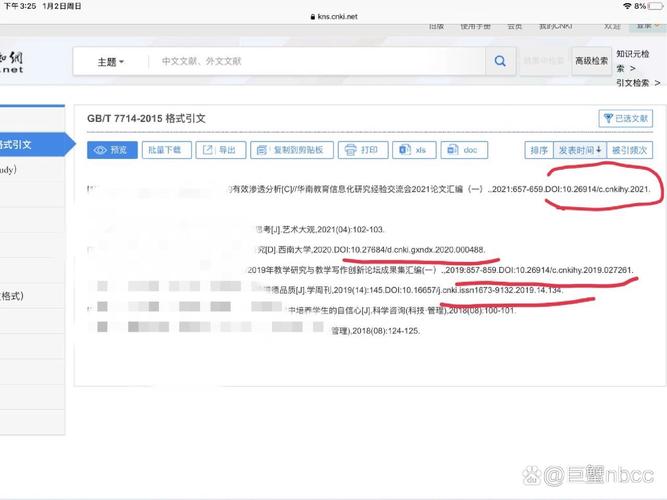This screenshot has width=667, height=500.
Task: Focus the 中文文献、外文文献 search box
Action: [317, 61]
